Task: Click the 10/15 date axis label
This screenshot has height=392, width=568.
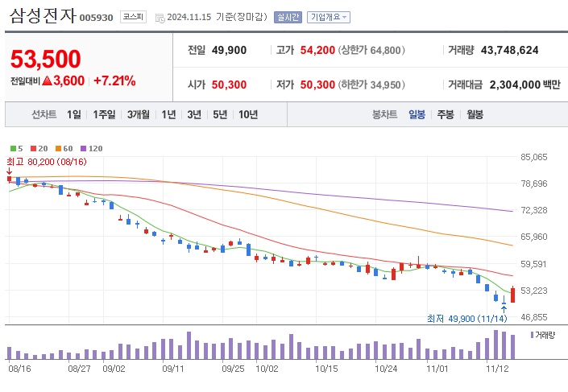Action: [x=326, y=369]
